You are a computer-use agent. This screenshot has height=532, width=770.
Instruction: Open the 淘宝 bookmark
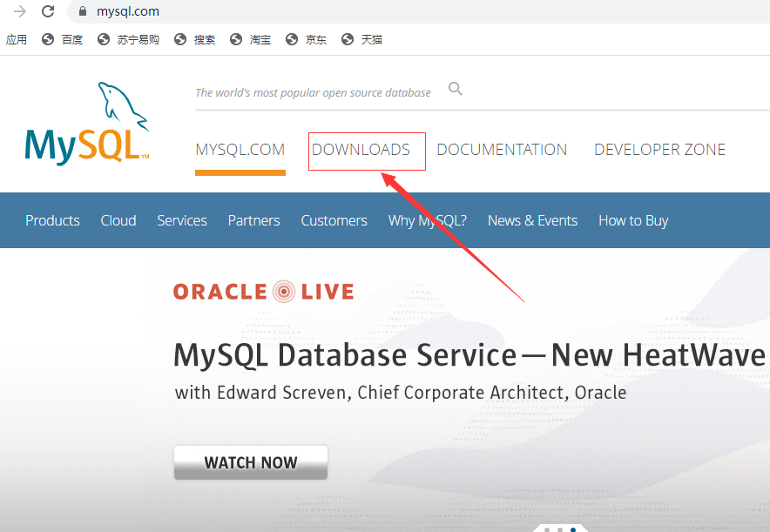click(x=251, y=39)
